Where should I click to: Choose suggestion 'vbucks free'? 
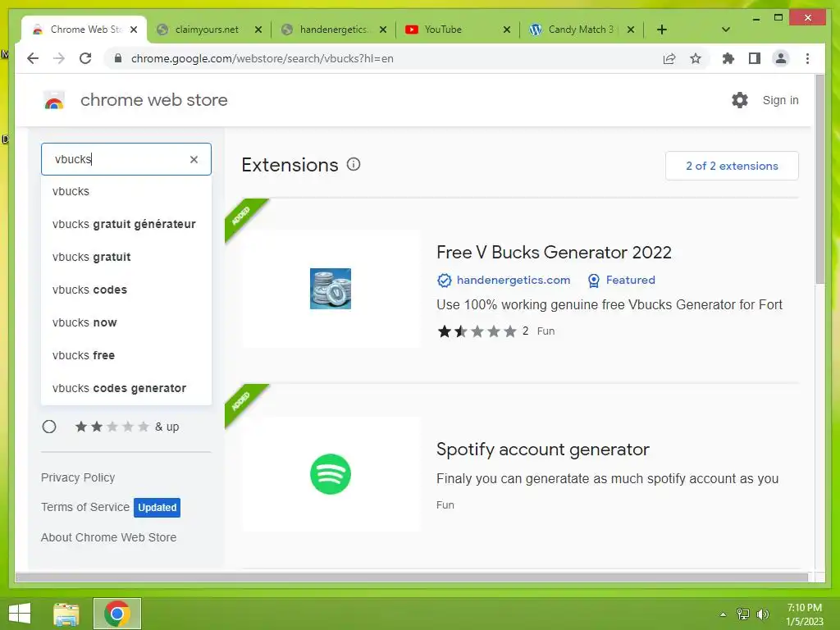click(x=126, y=355)
